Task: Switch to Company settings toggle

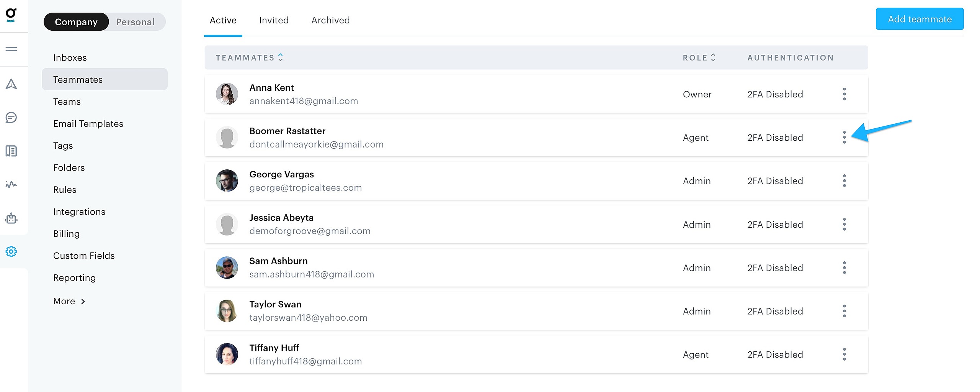Action: coord(76,22)
